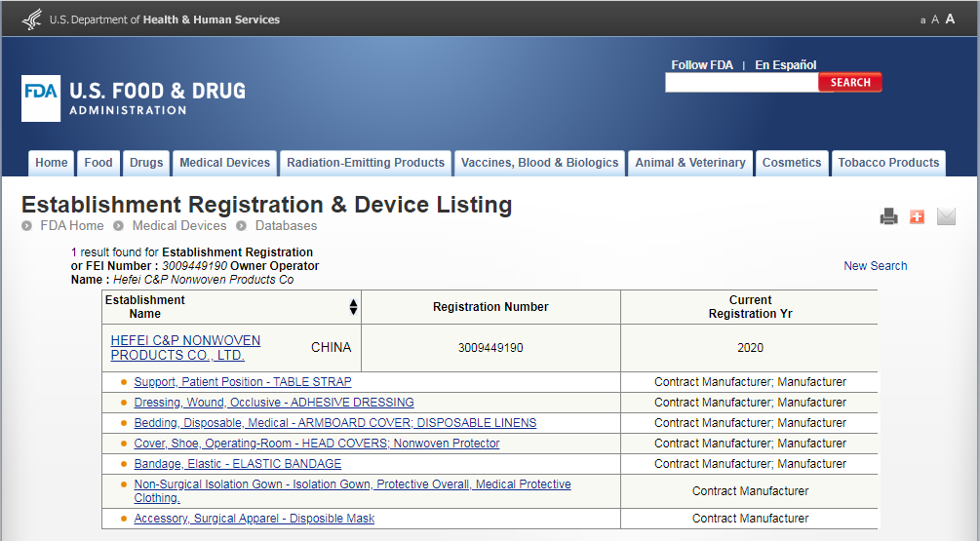Select largest font size 'A'
The height and width of the screenshot is (541, 980).
click(950, 19)
